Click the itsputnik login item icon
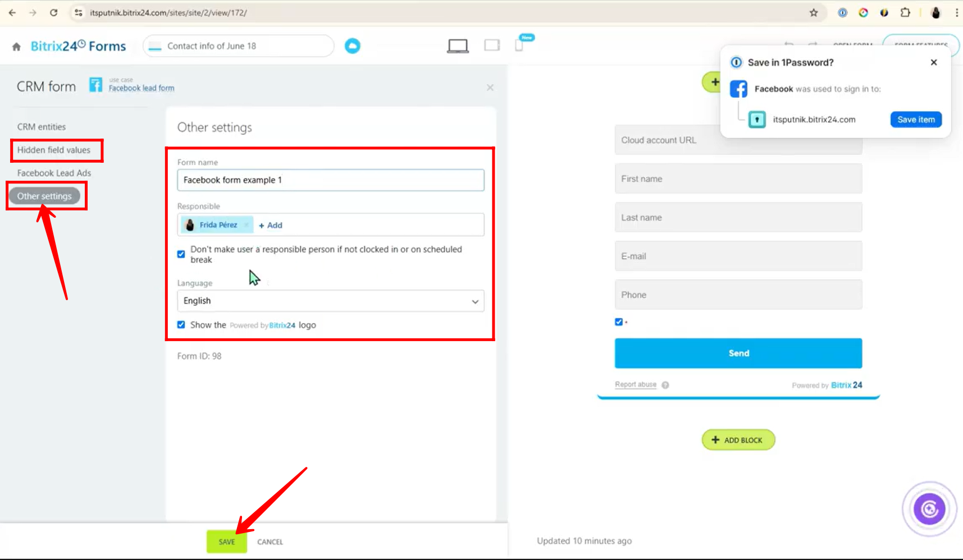The height and width of the screenshot is (560, 963). point(757,120)
